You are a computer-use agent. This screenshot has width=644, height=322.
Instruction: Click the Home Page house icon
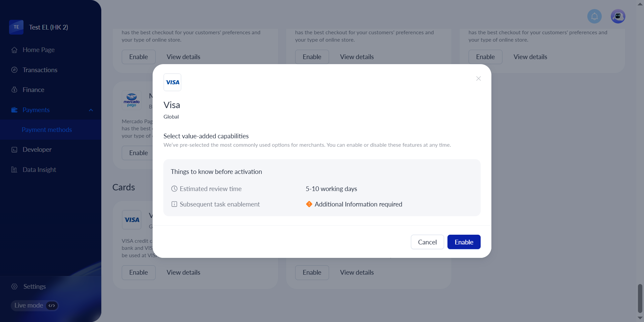(x=14, y=50)
